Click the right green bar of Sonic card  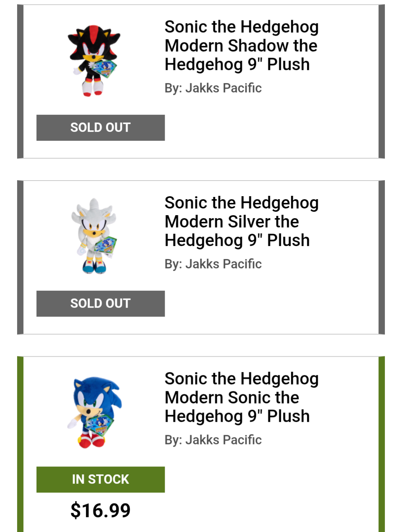tap(382, 444)
